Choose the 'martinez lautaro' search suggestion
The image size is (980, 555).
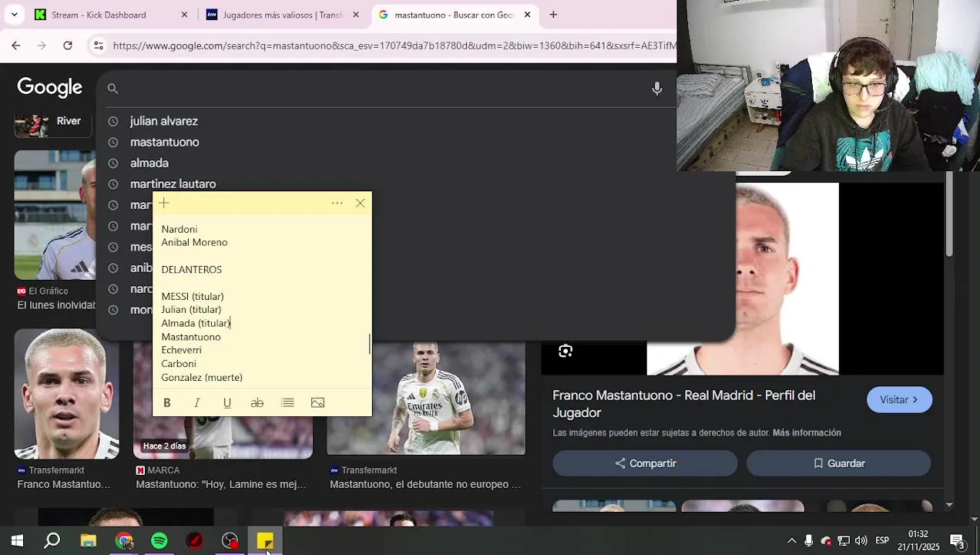click(x=173, y=183)
